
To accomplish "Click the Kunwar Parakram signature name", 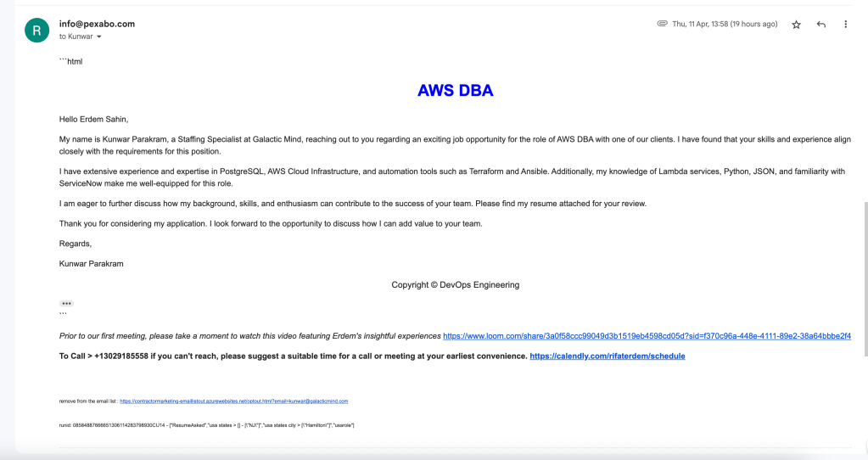I will click(x=92, y=264).
